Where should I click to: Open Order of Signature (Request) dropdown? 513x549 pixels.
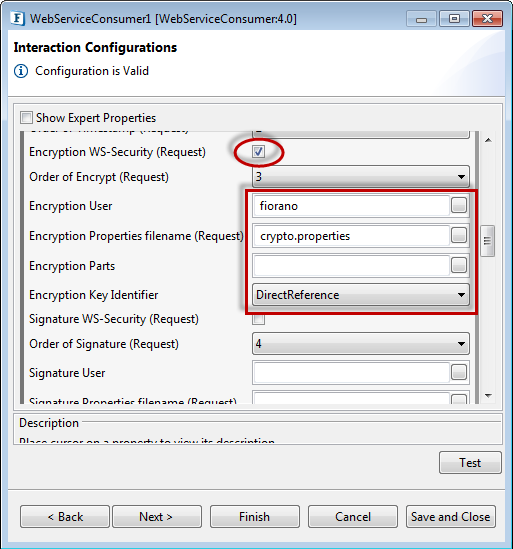pyautogui.click(x=361, y=343)
